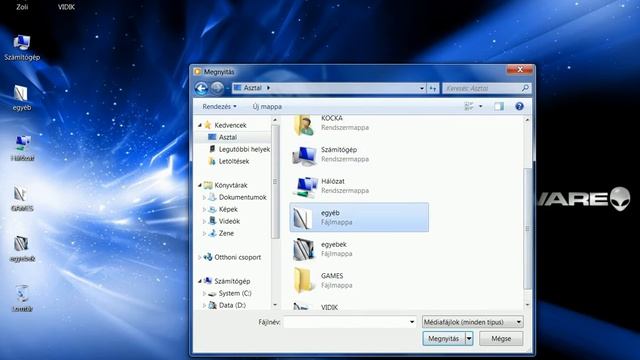The width and height of the screenshot is (640, 360).
Task: Expand the Asztal breadcrumb arrow
Action: pos(268,88)
